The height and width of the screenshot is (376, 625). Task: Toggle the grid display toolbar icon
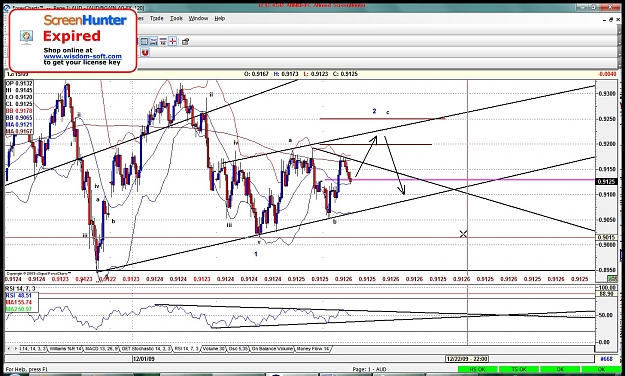[x=144, y=41]
